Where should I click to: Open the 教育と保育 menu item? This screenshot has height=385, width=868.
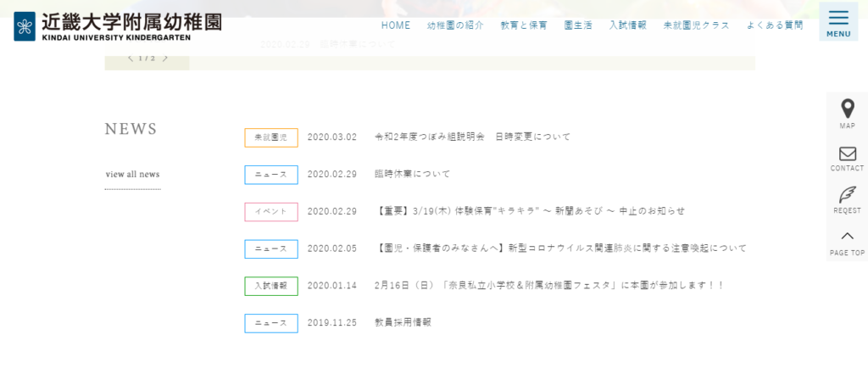coord(524,25)
